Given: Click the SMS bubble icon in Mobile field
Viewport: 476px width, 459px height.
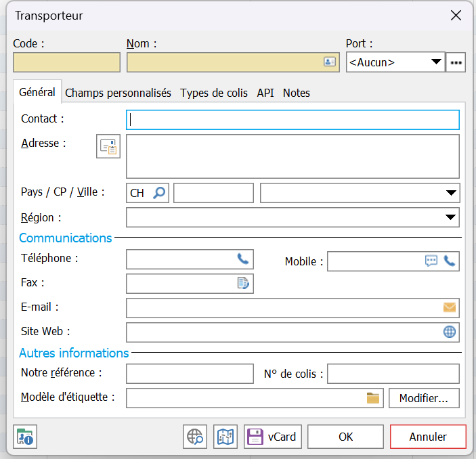Looking at the screenshot, I should [431, 261].
